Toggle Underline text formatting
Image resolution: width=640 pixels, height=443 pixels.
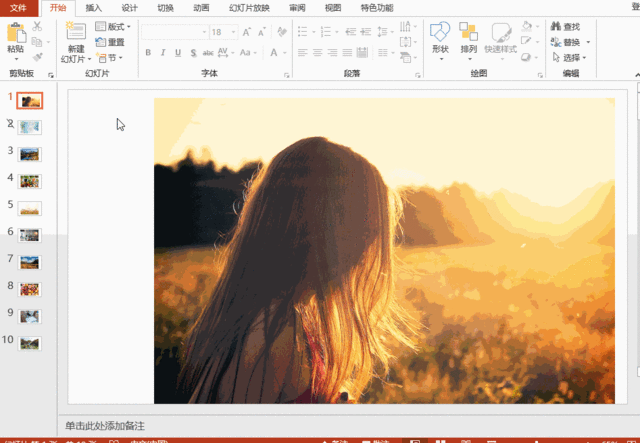click(x=178, y=53)
